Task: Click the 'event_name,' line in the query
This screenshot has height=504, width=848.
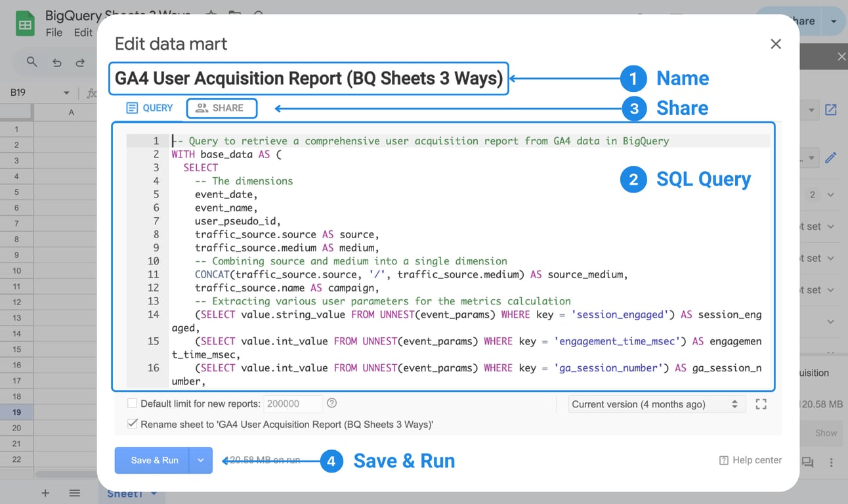Action: click(x=226, y=208)
